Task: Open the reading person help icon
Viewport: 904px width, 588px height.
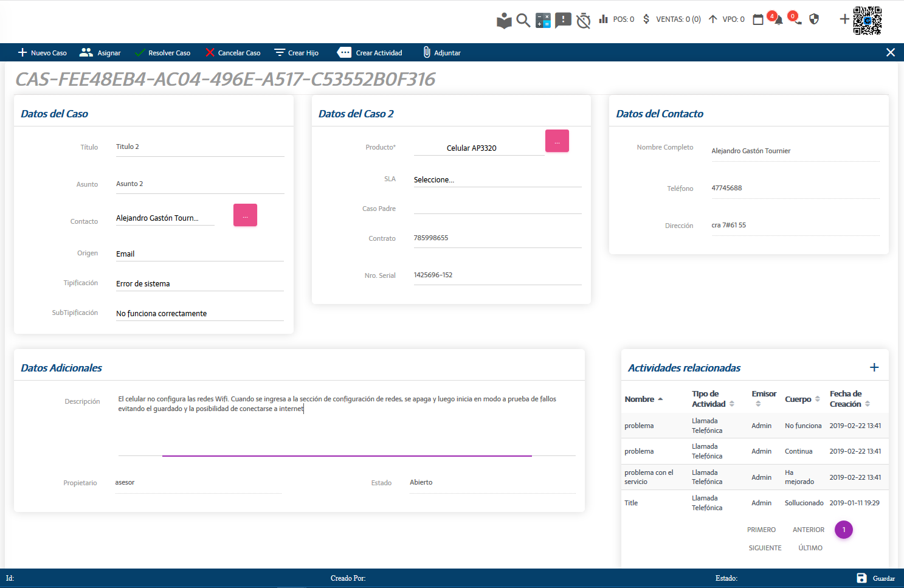Action: tap(504, 21)
